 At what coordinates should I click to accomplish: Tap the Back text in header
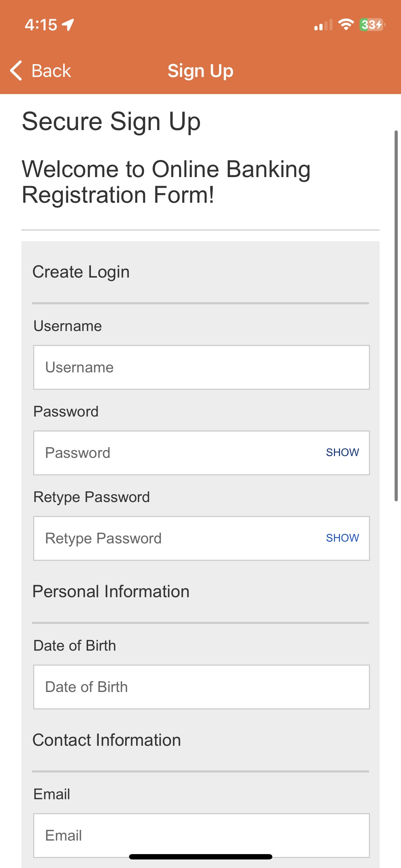coord(51,71)
